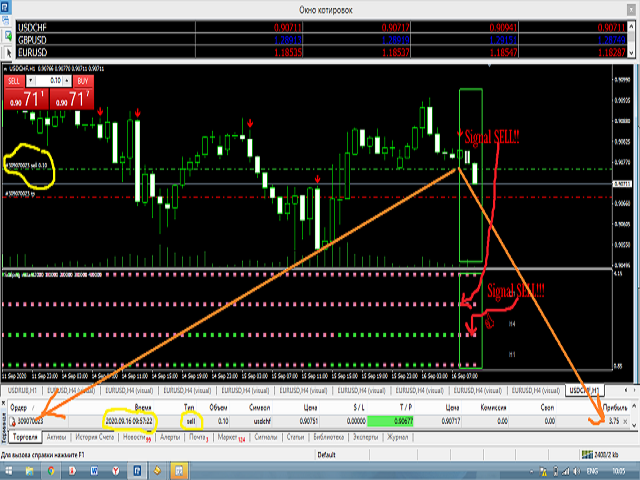This screenshot has height=480, width=640.
Task: Click the #309070823 sell 0.10 order line label
Action: click(26, 165)
